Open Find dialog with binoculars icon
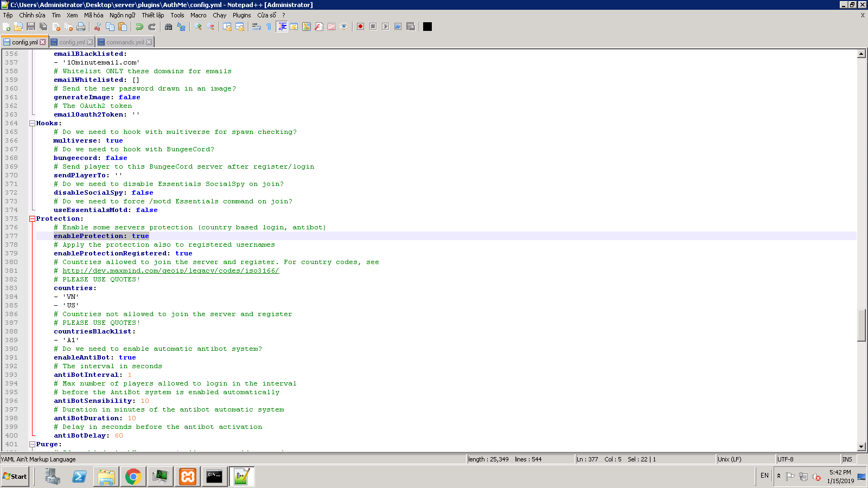 169,27
